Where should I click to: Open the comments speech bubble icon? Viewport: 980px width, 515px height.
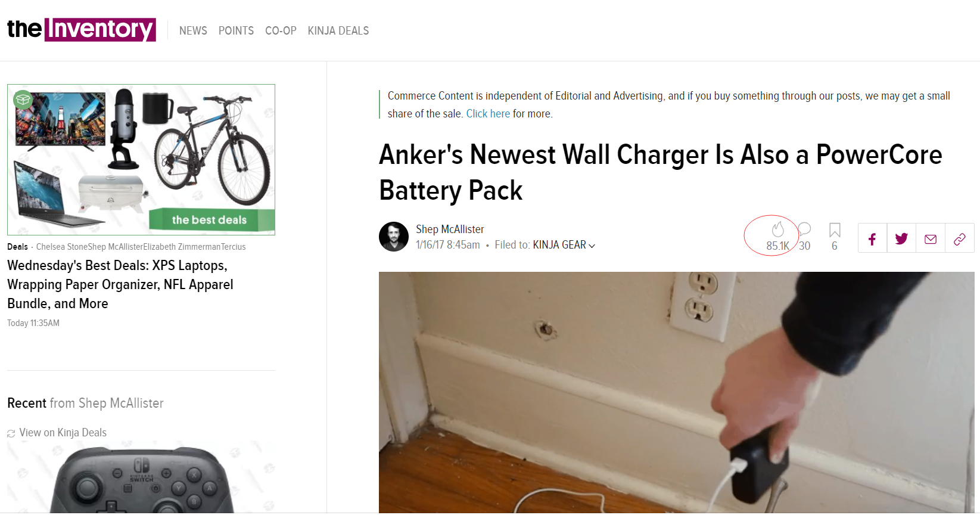804,229
